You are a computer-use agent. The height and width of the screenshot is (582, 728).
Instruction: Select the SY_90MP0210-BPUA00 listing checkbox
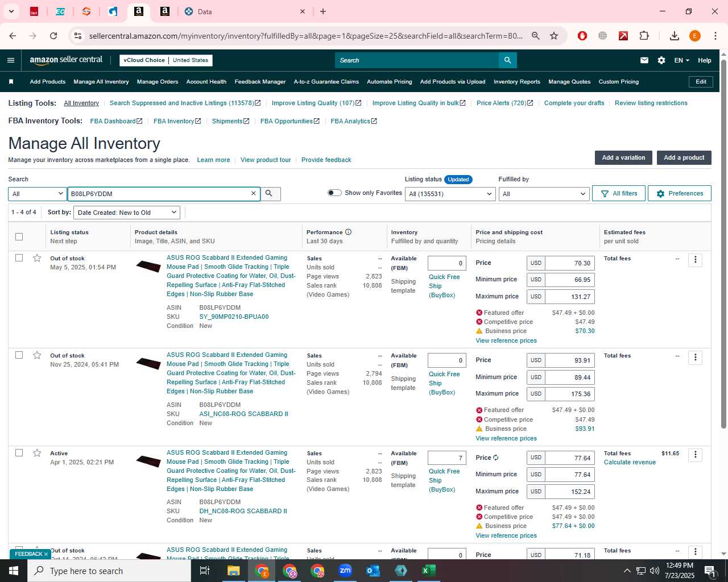[19, 258]
